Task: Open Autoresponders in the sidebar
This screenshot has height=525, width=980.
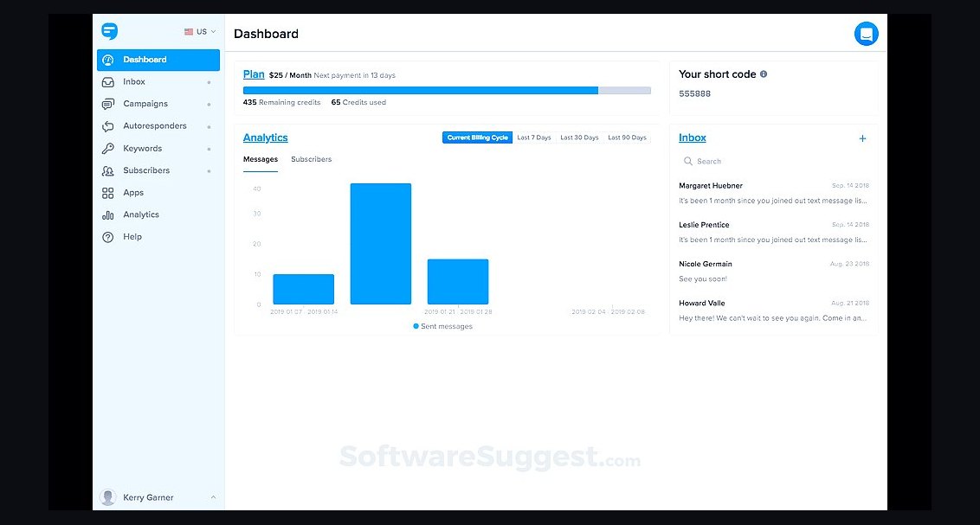Action: pos(158,126)
